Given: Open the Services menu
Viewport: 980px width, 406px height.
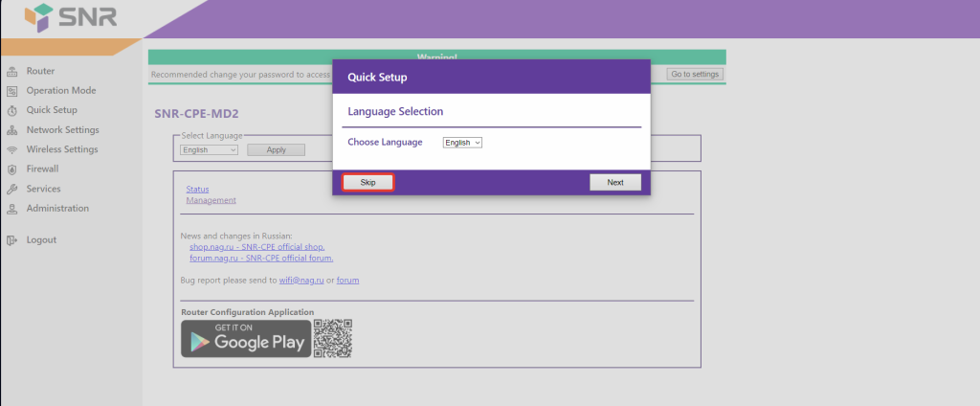Looking at the screenshot, I should click(44, 189).
